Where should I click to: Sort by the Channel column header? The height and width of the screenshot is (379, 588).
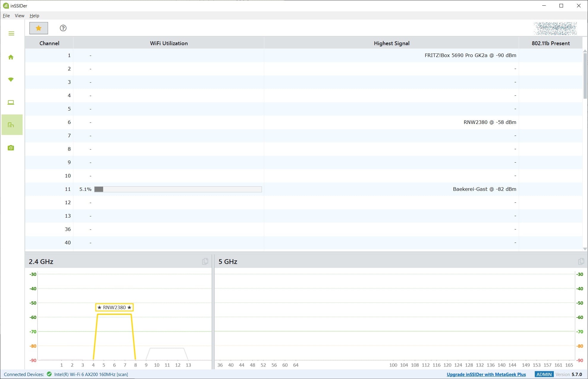click(x=49, y=43)
